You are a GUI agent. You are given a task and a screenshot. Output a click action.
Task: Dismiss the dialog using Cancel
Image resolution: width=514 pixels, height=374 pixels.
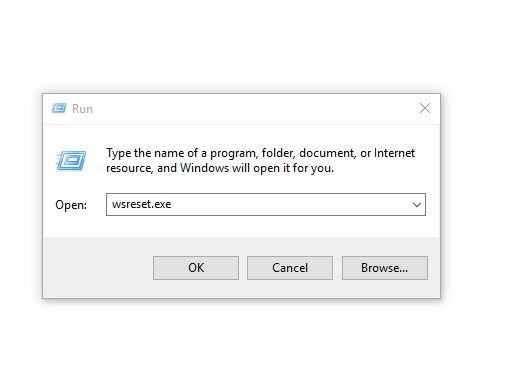pyautogui.click(x=290, y=268)
